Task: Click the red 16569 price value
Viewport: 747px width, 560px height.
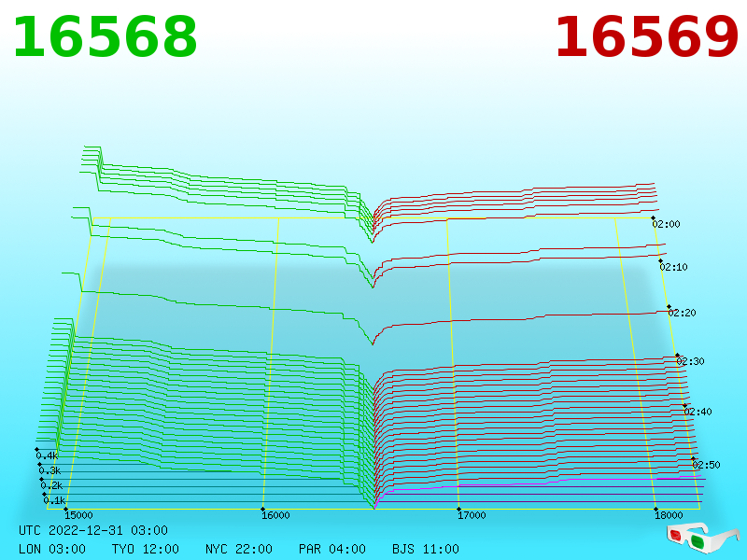Action: [x=647, y=37]
